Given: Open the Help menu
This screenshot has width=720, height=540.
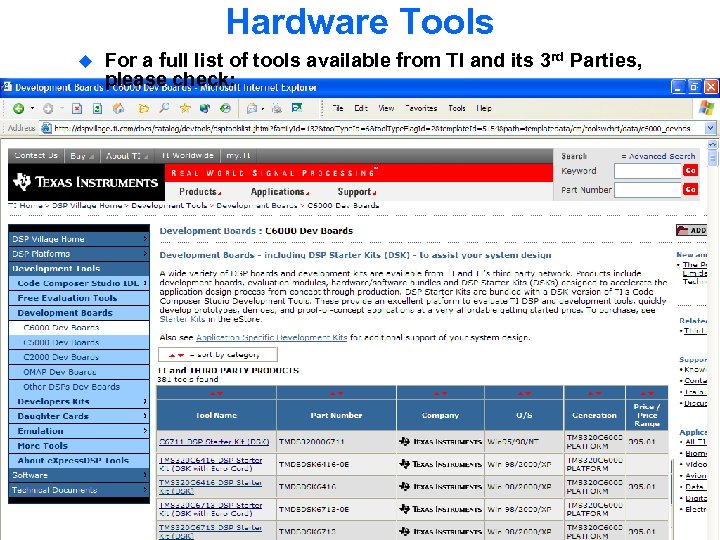Looking at the screenshot, I should (x=484, y=108).
